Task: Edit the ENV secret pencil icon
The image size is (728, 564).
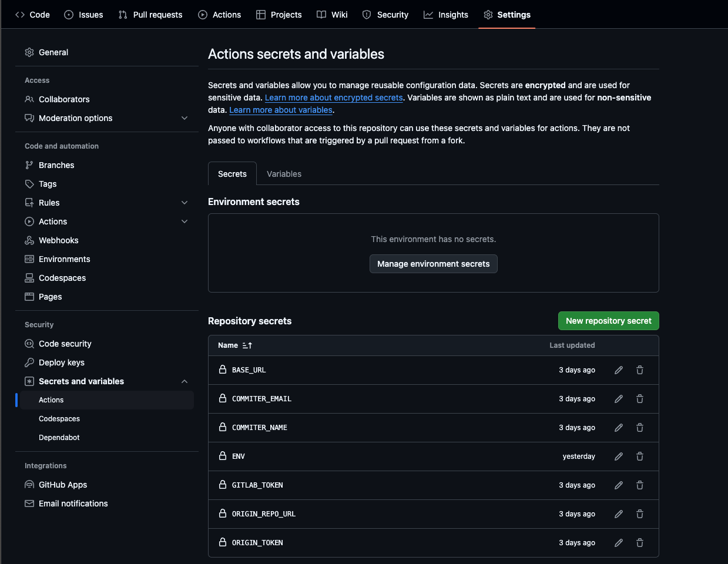Action: 619,456
